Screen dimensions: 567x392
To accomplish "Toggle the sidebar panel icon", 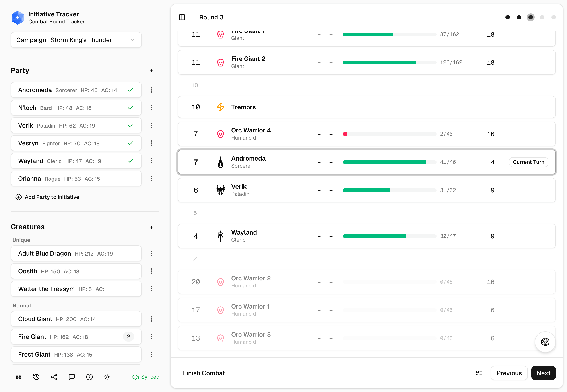I will (182, 17).
